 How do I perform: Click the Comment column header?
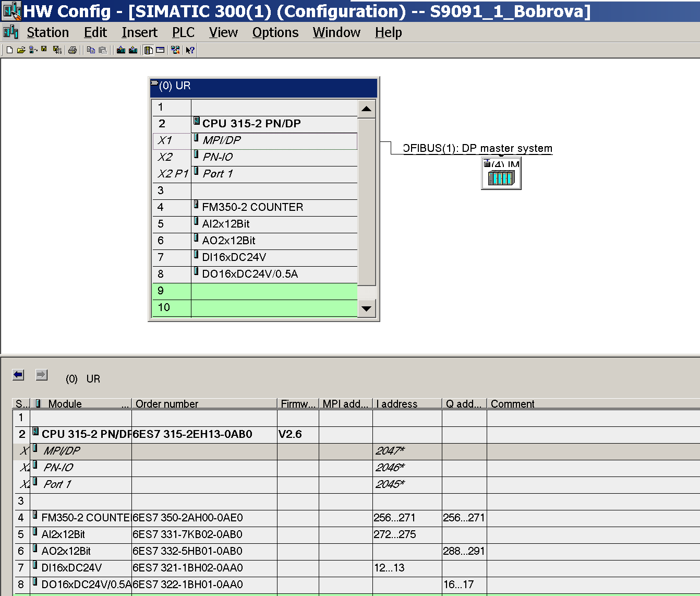(x=593, y=403)
